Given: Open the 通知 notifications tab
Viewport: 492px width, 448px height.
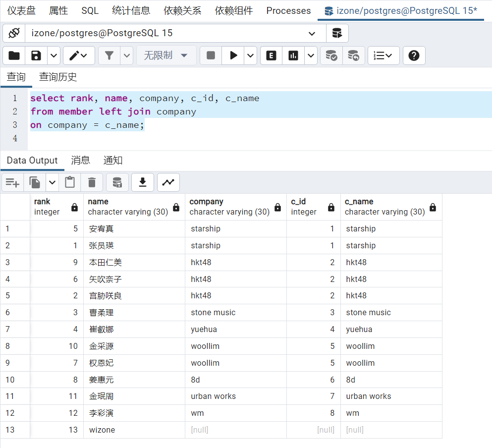Looking at the screenshot, I should (x=113, y=161).
